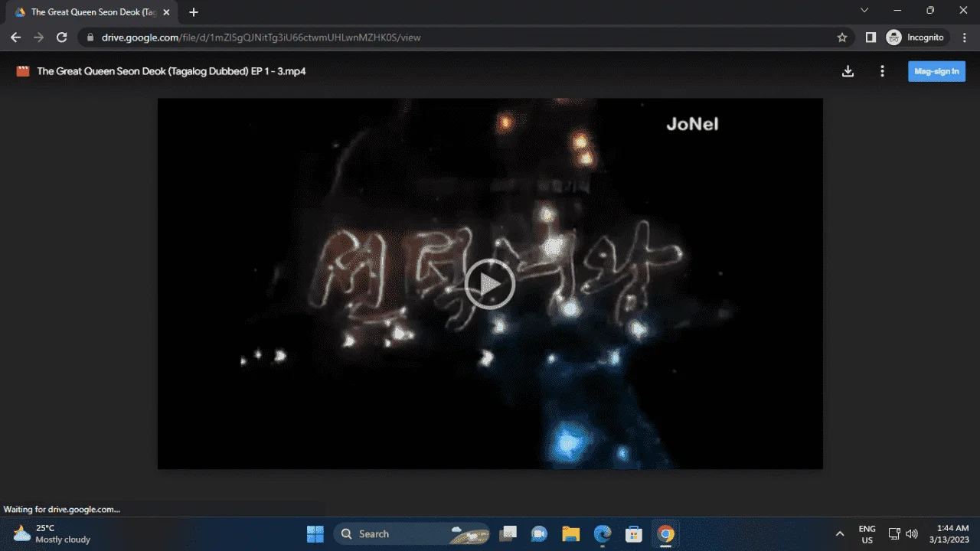View site information lock icon
980x551 pixels.
(90, 37)
